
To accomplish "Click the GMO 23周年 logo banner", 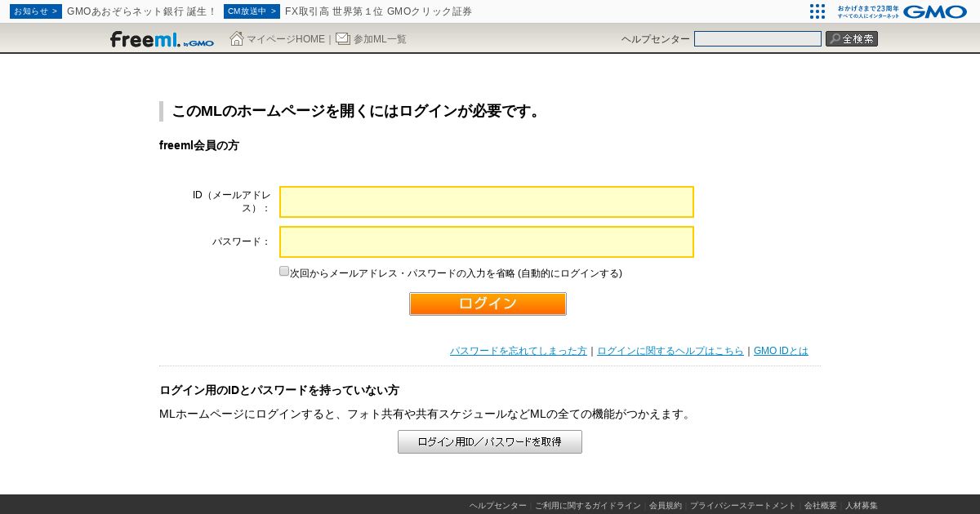I will 902,11.
